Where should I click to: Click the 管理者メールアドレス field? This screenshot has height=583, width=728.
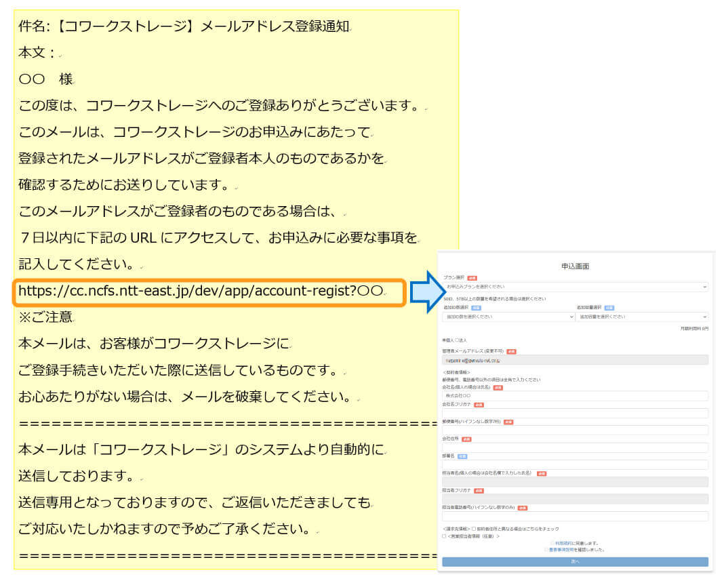[x=575, y=360]
